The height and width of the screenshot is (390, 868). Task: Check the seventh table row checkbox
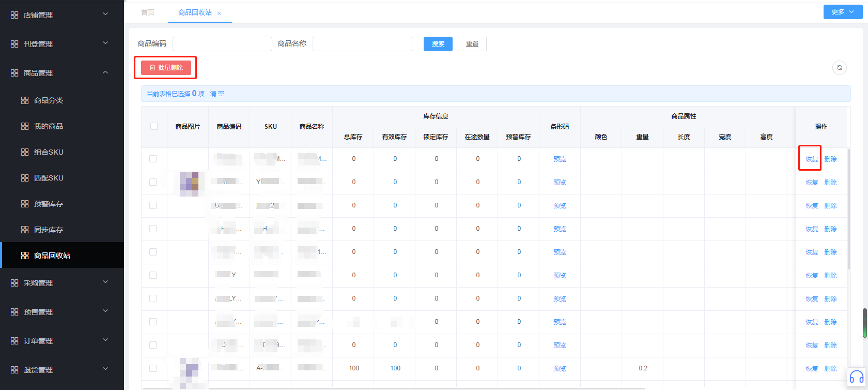point(153,298)
